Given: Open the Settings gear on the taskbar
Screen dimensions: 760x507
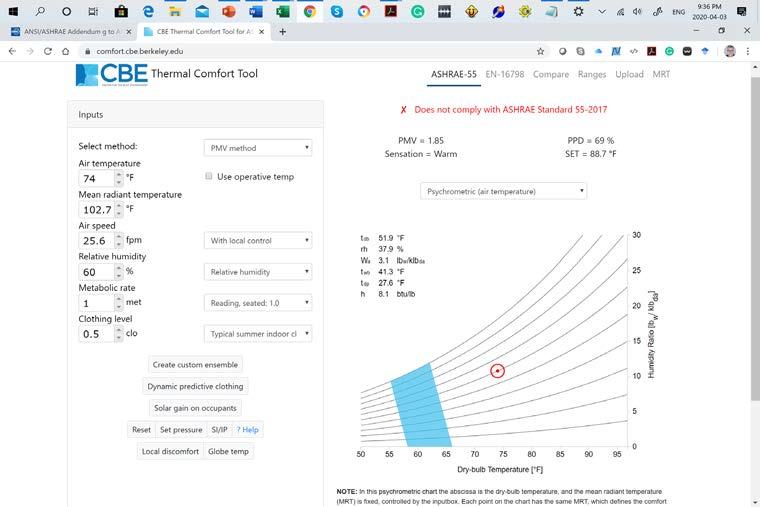Looking at the screenshot, I should point(578,11).
